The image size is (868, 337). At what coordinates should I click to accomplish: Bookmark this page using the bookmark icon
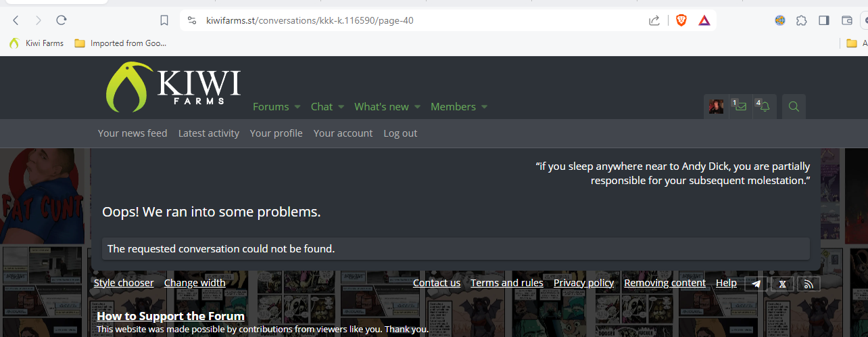click(164, 20)
